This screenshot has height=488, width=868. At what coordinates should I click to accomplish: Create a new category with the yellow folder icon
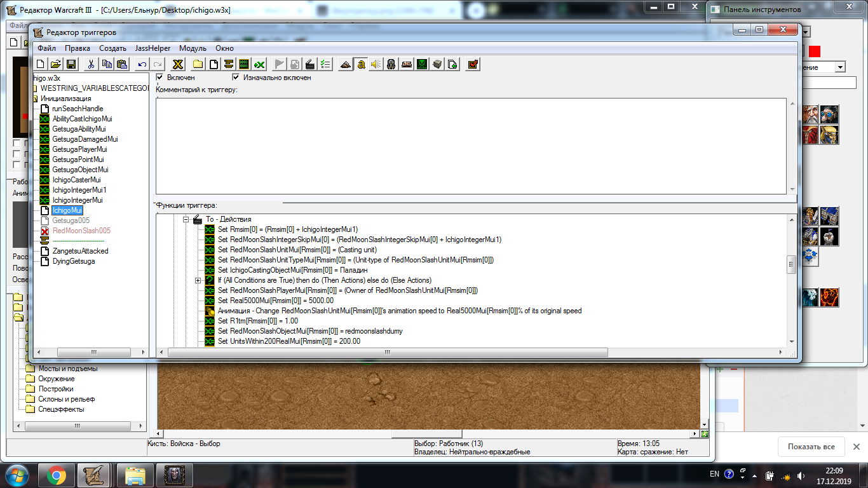(x=198, y=64)
